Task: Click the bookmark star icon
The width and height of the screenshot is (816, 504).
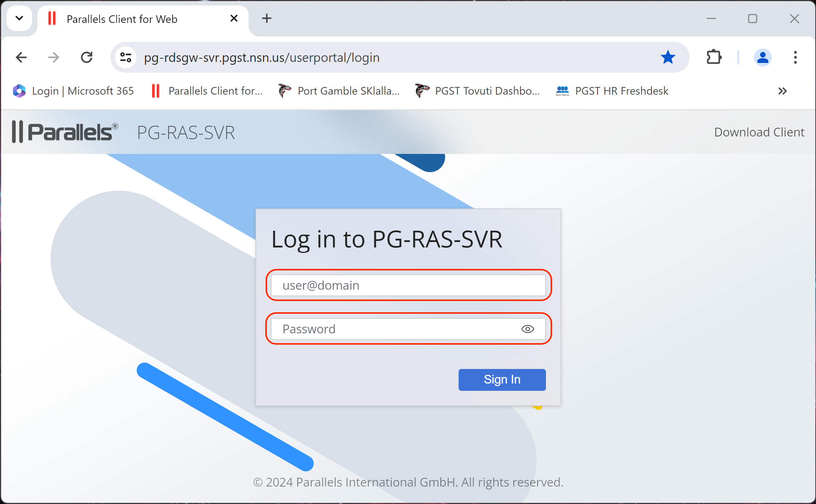Action: 668,57
